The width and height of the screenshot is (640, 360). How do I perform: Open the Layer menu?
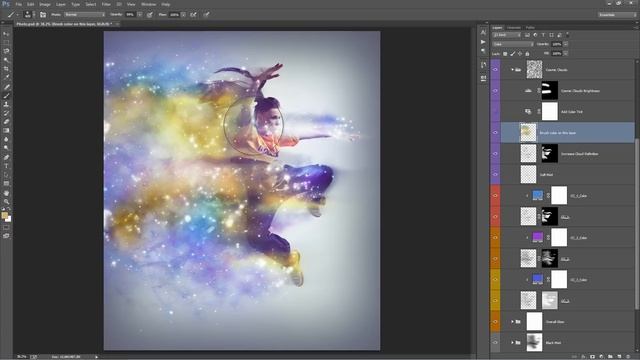[x=61, y=4]
